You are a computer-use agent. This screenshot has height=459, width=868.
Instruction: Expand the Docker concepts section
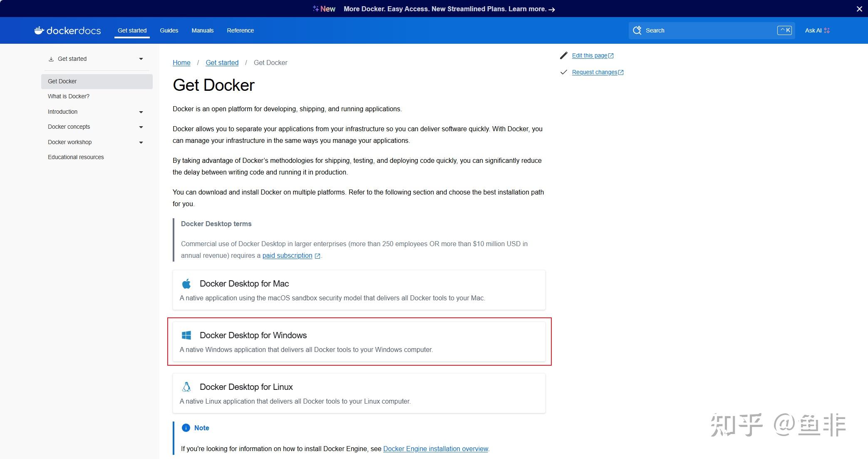click(141, 127)
